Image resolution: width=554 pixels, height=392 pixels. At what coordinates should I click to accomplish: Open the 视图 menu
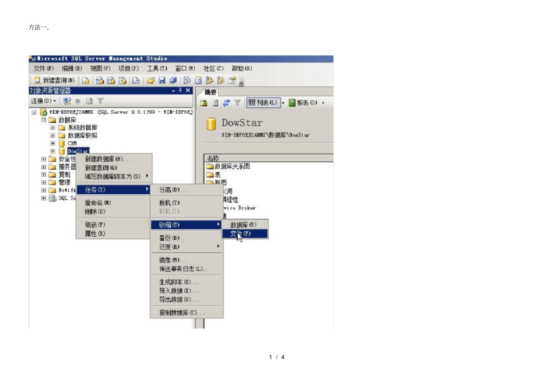click(100, 69)
